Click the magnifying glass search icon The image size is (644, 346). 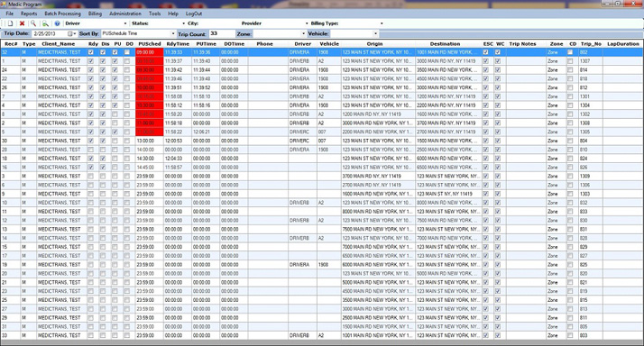tap(33, 23)
